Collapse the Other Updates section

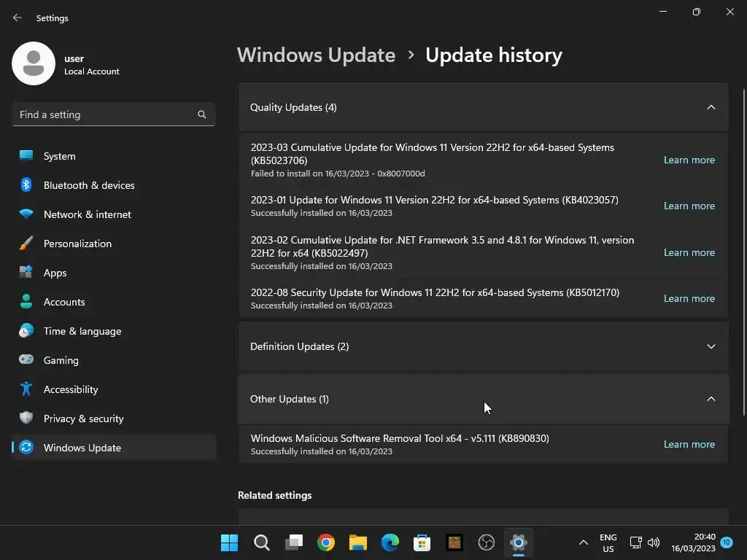point(711,399)
